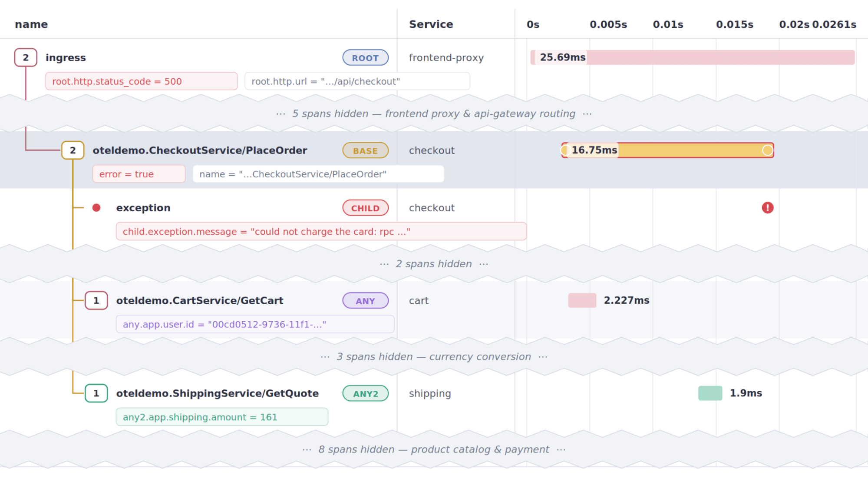Click the 0.01s timeline tick label
This screenshot has width=868, height=479.
tap(668, 24)
